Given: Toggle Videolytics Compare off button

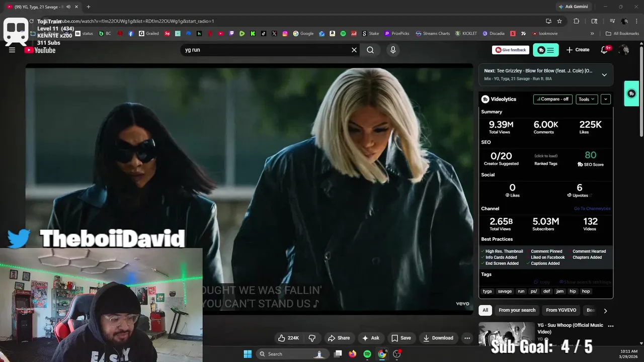Looking at the screenshot, I should coord(553,99).
